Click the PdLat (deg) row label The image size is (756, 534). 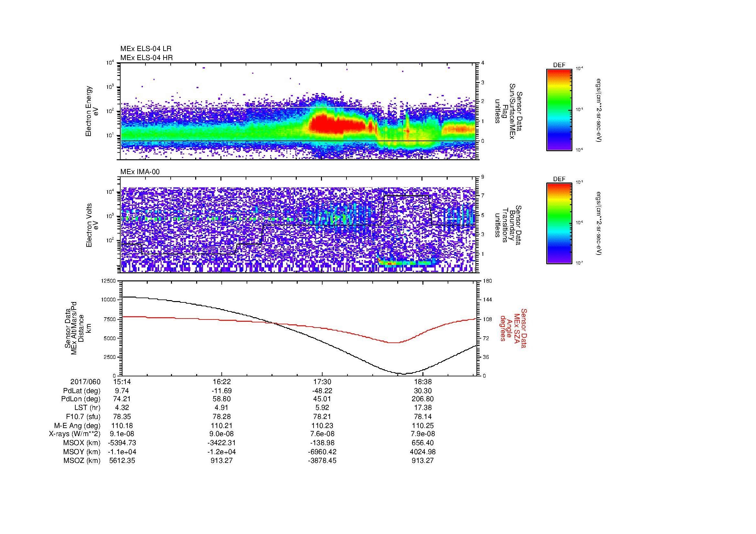coord(82,391)
